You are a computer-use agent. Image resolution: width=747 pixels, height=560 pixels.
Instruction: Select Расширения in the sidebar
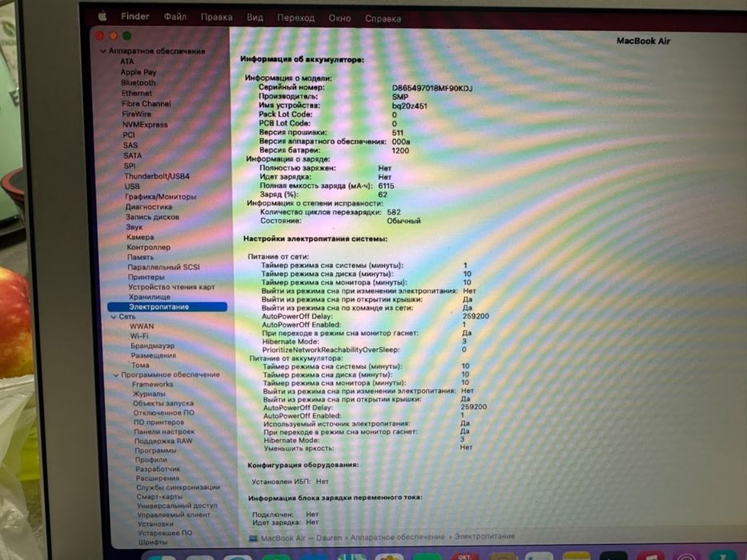[x=158, y=478]
